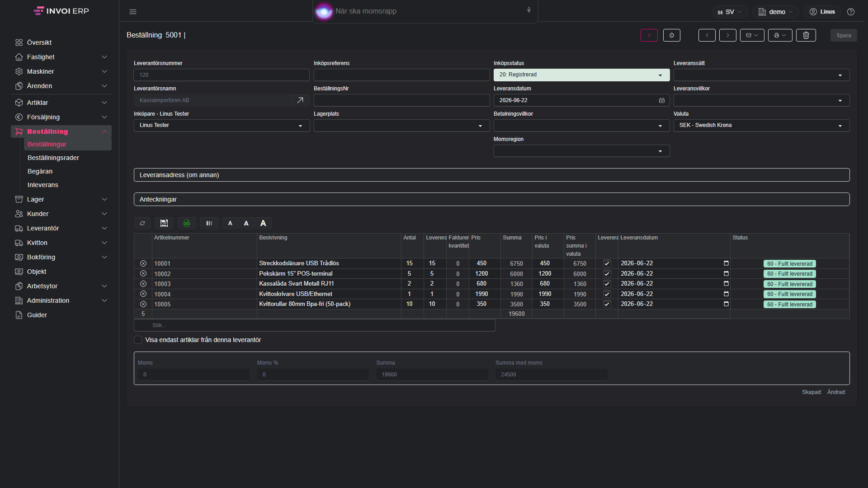Open supplier Kassaimportören AB via arrow icon

pos(300,100)
